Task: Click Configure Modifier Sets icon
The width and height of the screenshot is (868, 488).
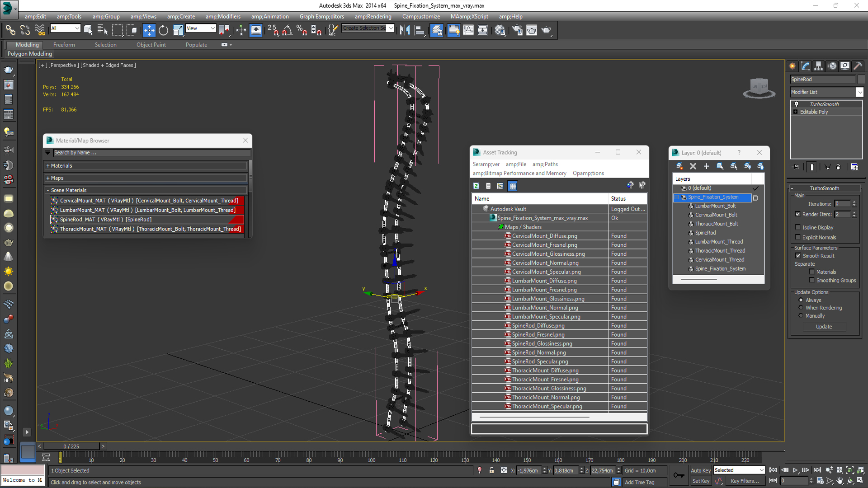Action: click(854, 167)
